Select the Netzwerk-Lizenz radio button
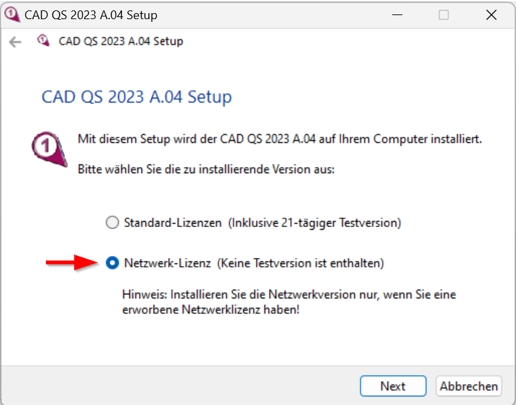 pyautogui.click(x=112, y=263)
